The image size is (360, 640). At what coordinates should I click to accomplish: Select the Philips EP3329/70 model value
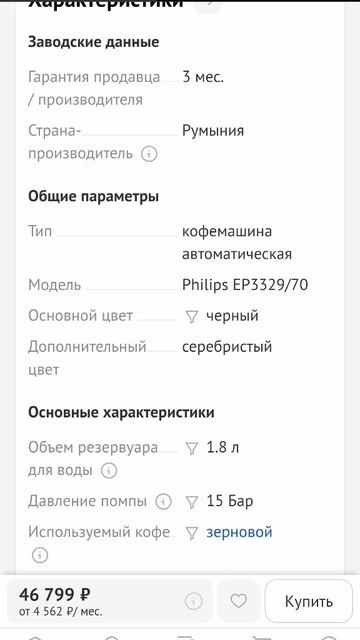click(x=245, y=285)
